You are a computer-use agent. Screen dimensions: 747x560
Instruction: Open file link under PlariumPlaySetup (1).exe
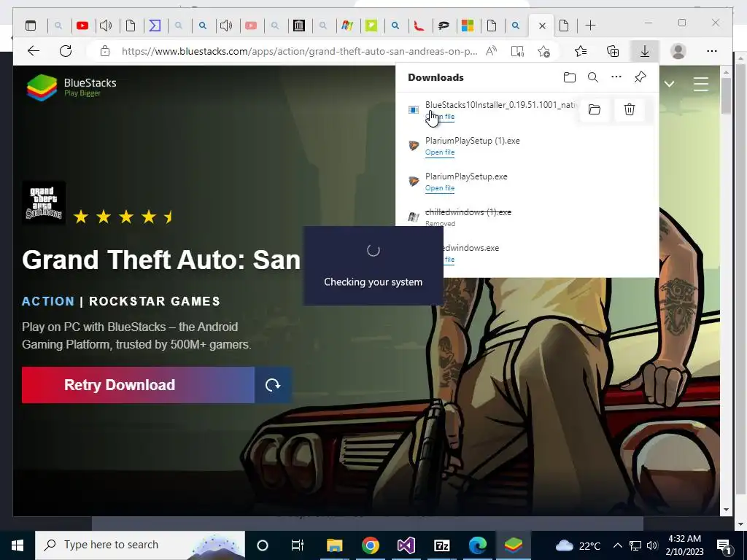[x=440, y=152]
